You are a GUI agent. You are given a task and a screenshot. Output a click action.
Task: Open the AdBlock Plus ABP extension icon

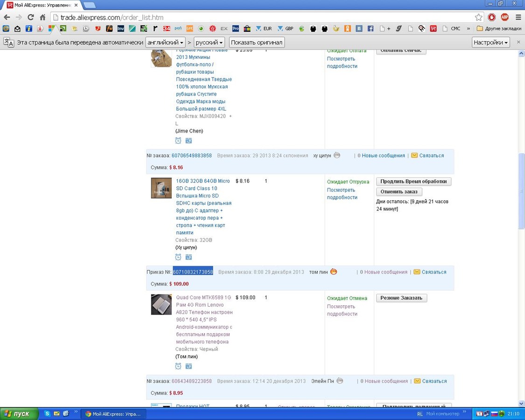click(504, 17)
